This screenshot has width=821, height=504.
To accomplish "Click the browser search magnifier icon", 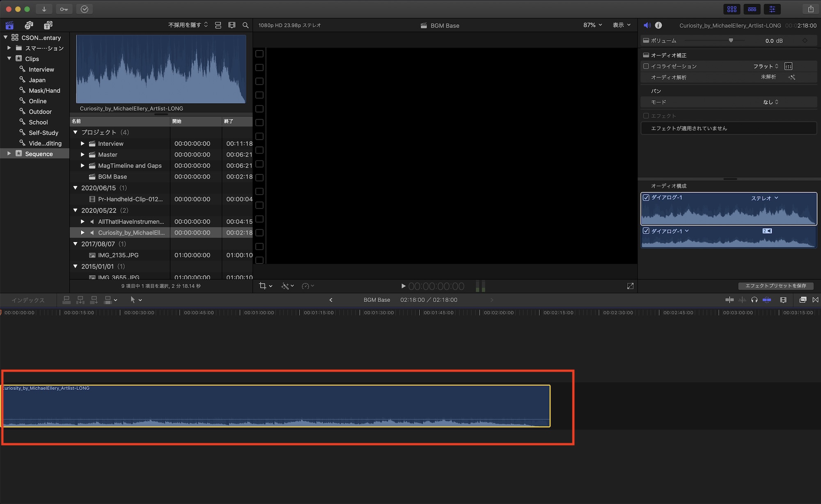I will click(x=245, y=25).
